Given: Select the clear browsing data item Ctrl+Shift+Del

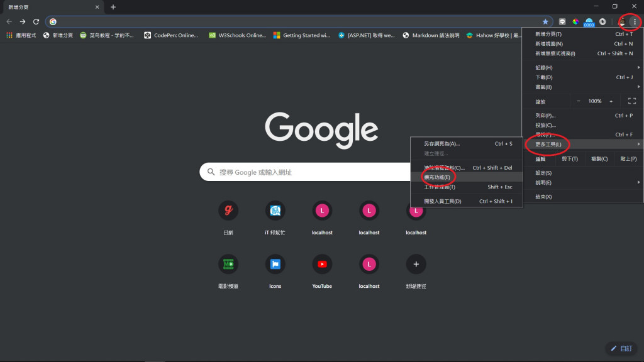Looking at the screenshot, I should point(467,167).
